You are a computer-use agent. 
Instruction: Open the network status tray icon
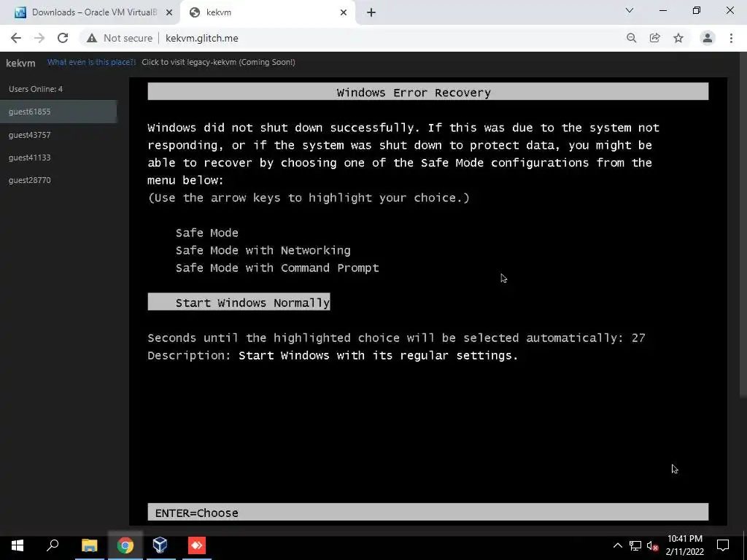(635, 545)
